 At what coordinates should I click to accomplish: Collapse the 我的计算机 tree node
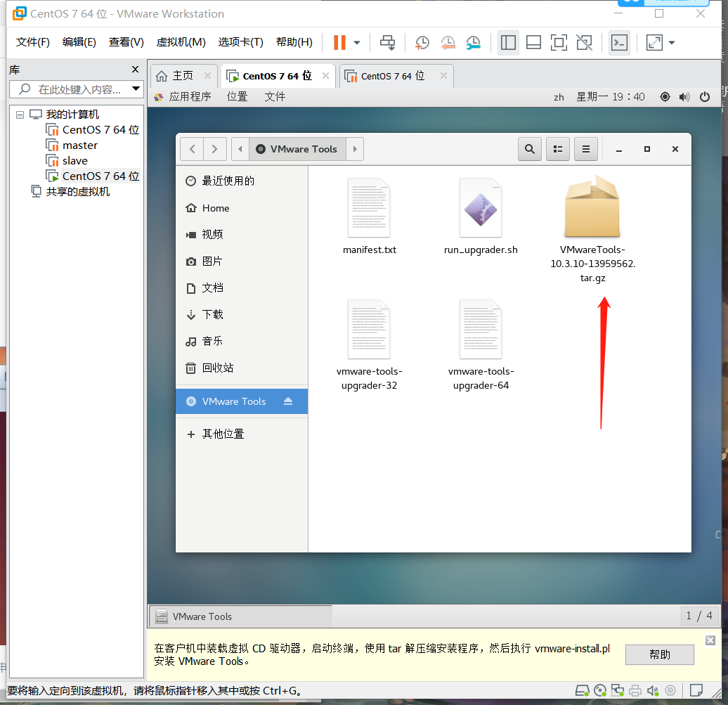(x=20, y=115)
